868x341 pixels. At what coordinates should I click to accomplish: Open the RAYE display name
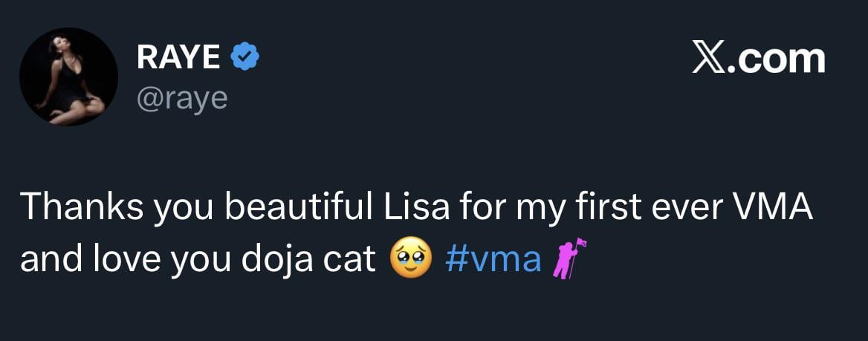pos(178,58)
